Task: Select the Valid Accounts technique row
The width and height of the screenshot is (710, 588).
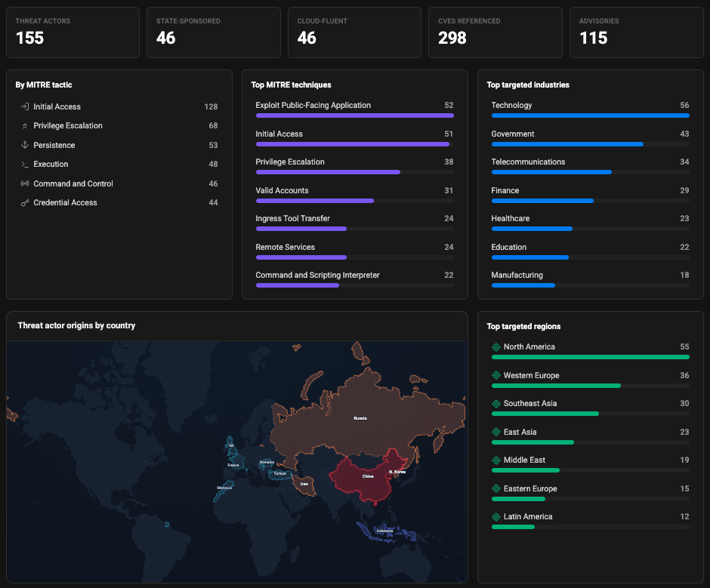Action: point(354,195)
